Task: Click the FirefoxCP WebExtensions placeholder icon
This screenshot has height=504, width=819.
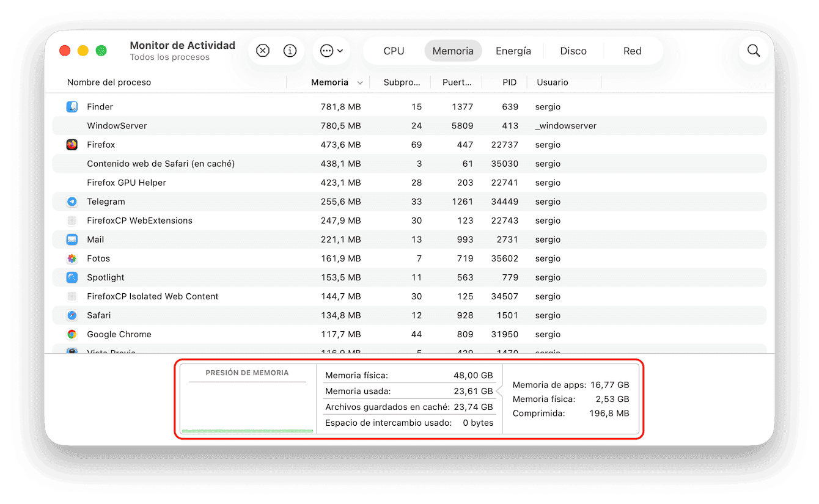Action: point(72,221)
